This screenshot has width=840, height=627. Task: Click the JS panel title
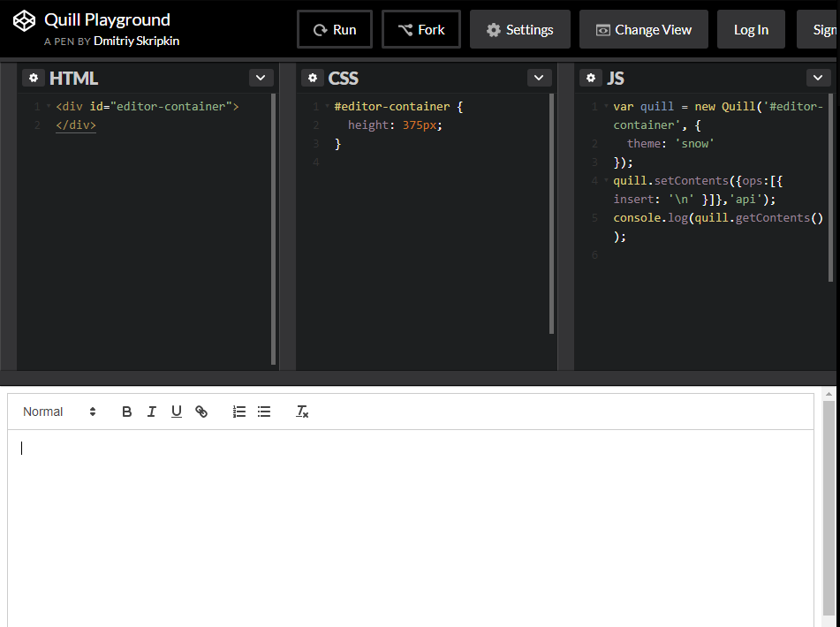[616, 79]
